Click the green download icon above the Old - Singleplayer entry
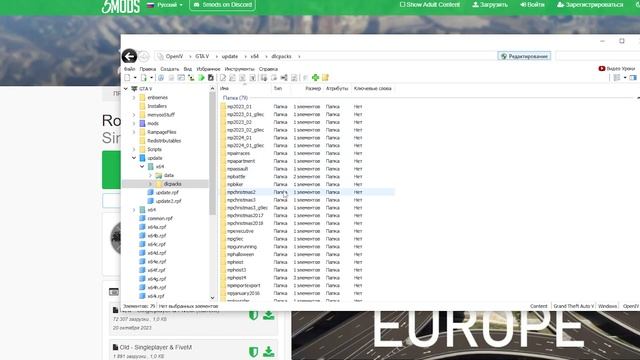640x360 pixels. click(x=269, y=315)
